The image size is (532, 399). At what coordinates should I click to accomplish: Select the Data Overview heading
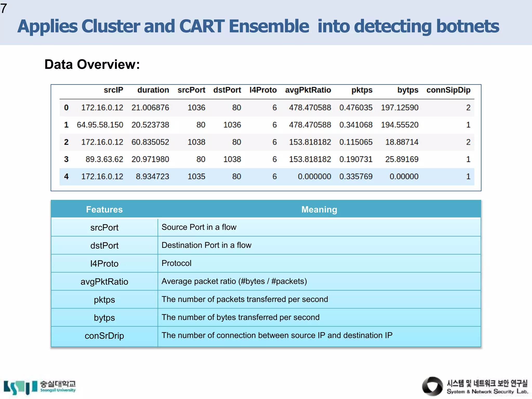(x=92, y=64)
